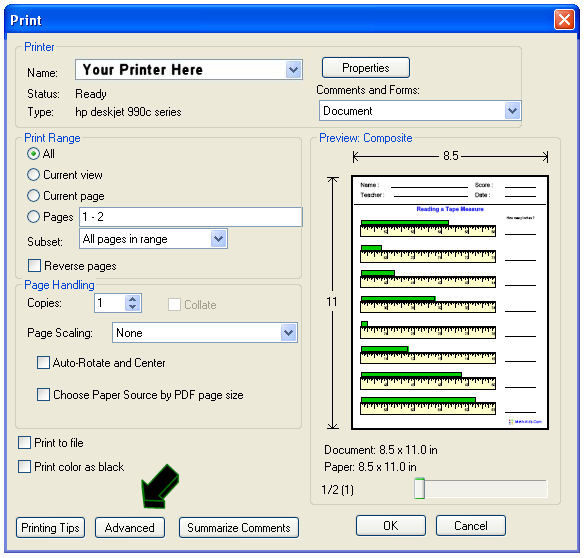Screen dimensions: 584x558
Task: Select the Current page radio button
Action: [x=34, y=196]
